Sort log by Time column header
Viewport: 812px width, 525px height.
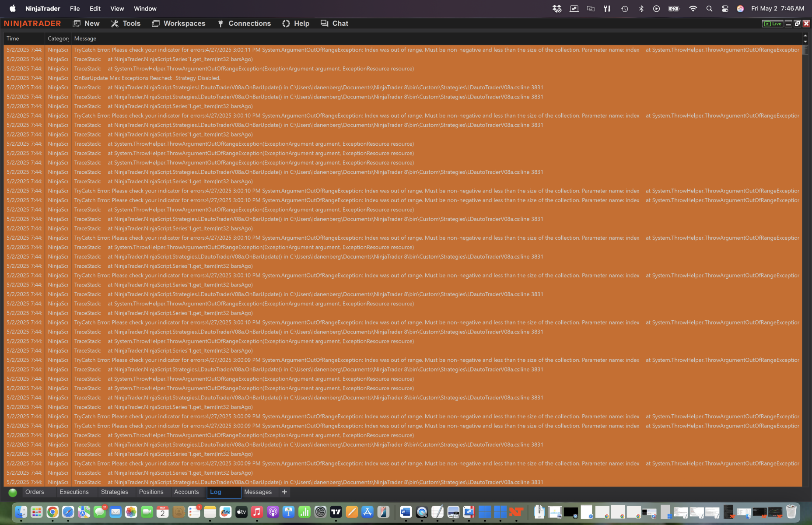(x=24, y=38)
